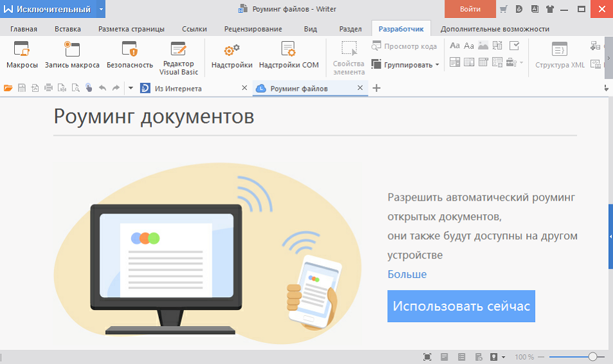Expand ribbon with the right chevron
The height and width of the screenshot is (364, 613).
click(608, 58)
